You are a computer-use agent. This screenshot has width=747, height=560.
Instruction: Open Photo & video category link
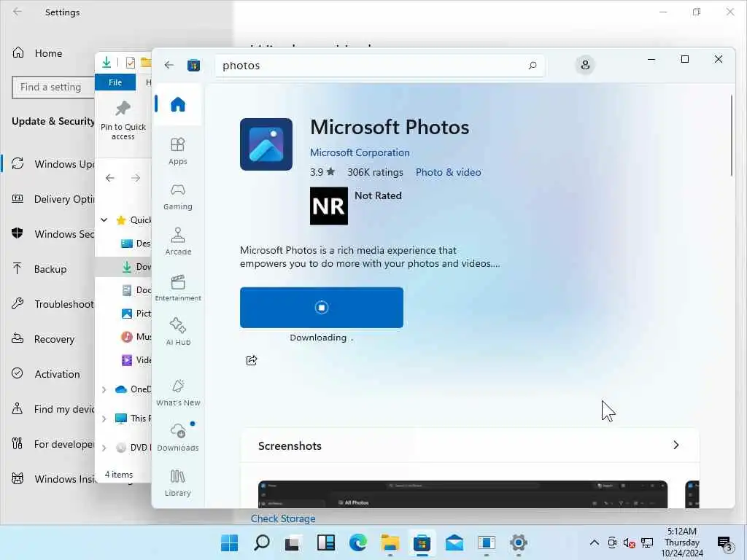click(x=449, y=172)
